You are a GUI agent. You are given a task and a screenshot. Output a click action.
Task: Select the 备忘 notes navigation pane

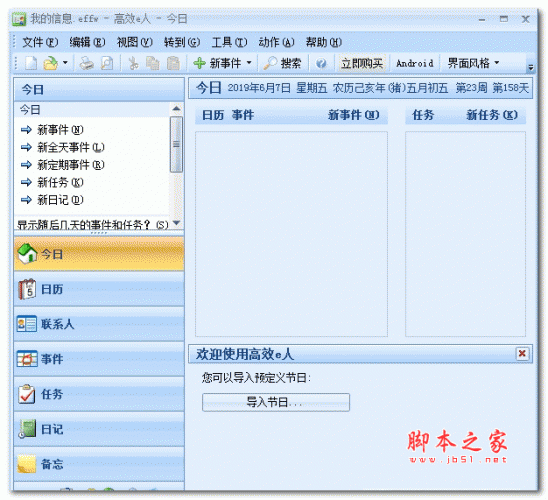(99, 464)
